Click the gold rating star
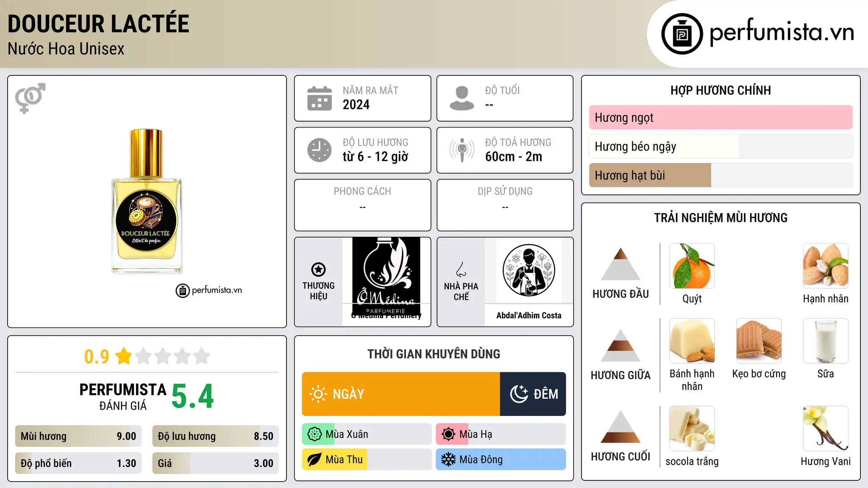The height and width of the screenshot is (488, 868). pos(124,356)
